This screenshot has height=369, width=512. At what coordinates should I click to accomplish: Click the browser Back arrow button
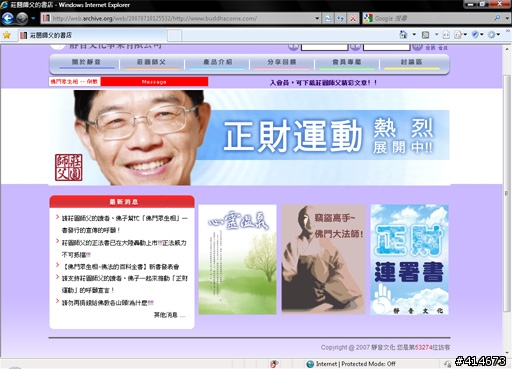(x=8, y=18)
